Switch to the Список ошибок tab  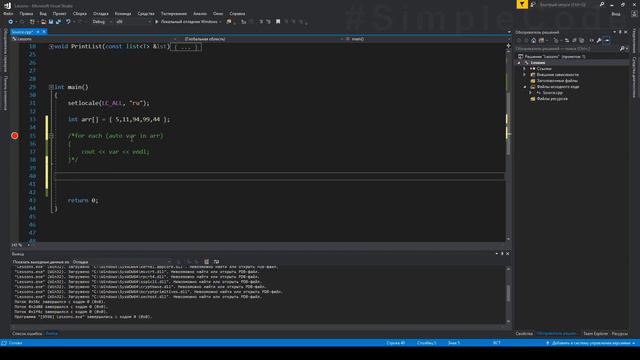[x=27, y=333]
